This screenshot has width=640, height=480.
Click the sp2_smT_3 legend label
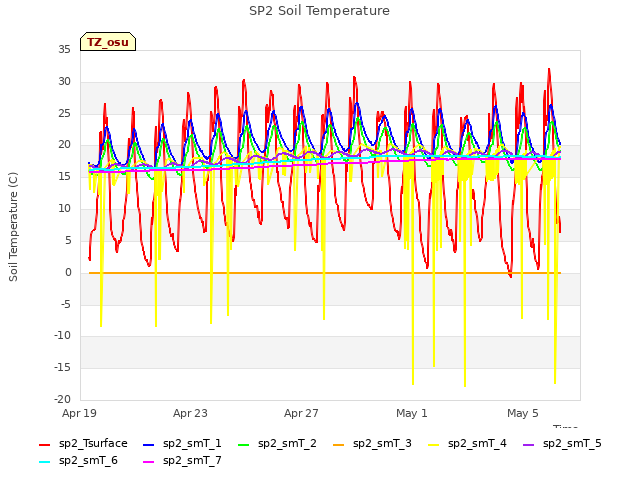(x=382, y=443)
